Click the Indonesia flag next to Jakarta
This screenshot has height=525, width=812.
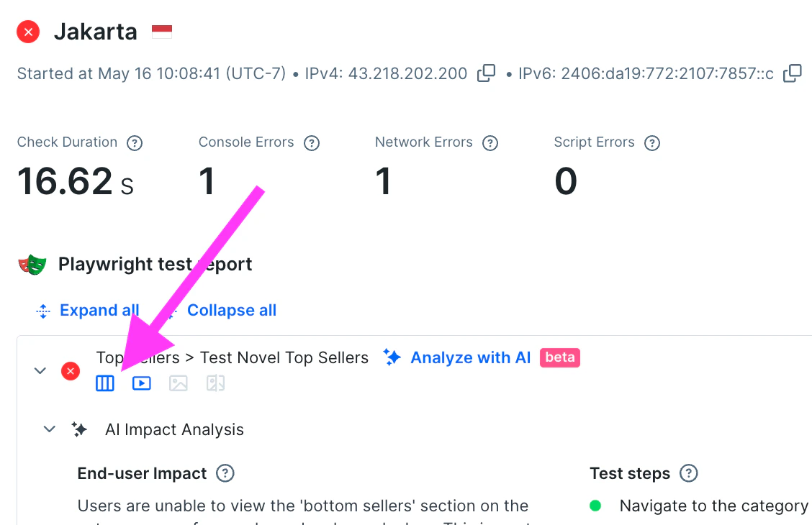pos(161,30)
